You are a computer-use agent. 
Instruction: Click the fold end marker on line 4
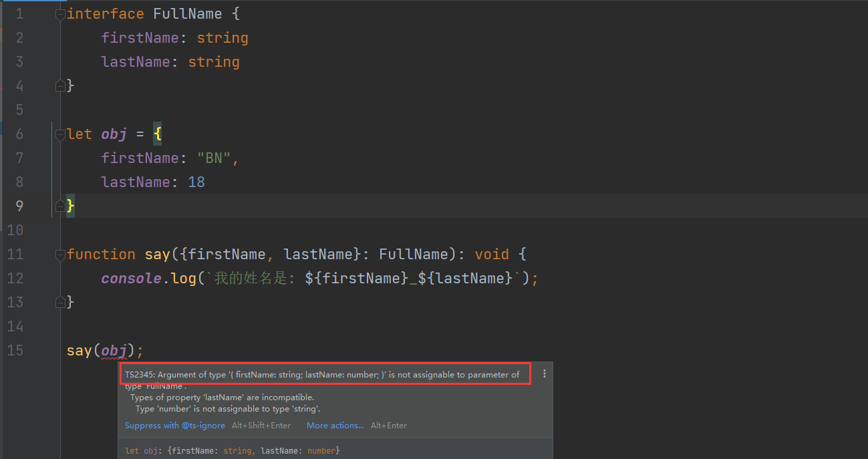point(60,86)
